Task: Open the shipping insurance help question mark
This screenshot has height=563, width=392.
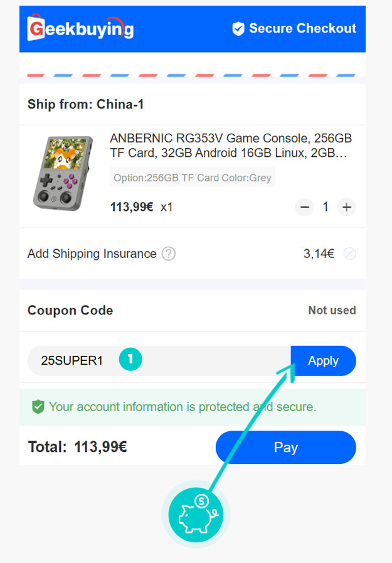Action: click(x=168, y=254)
